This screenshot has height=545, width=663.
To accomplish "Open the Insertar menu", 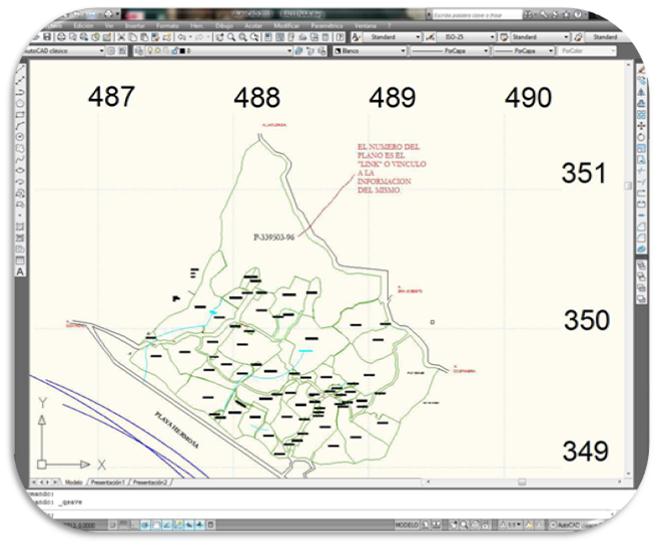I will (x=134, y=26).
